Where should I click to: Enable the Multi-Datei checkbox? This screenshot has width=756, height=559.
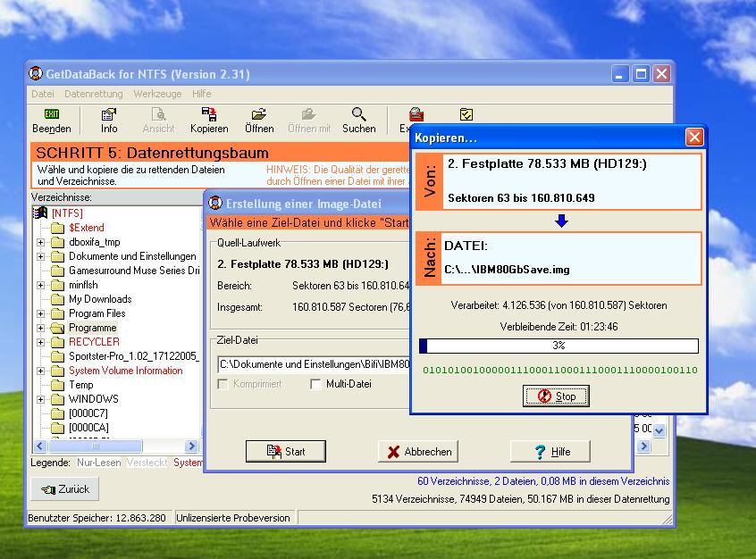tap(315, 384)
